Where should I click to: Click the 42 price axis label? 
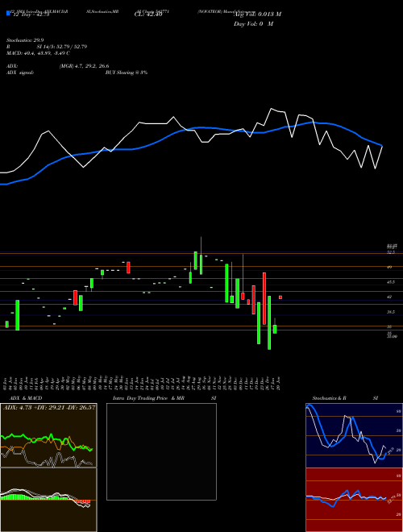(x=389, y=297)
